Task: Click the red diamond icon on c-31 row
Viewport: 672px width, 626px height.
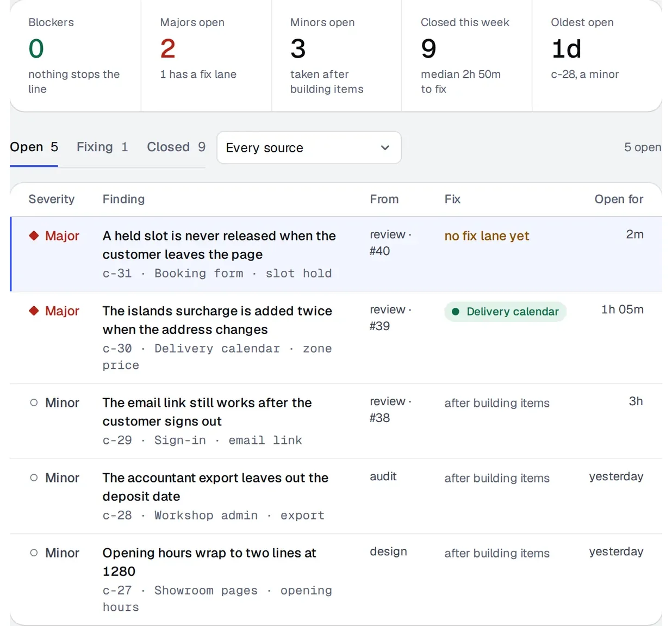Action: pyautogui.click(x=34, y=235)
